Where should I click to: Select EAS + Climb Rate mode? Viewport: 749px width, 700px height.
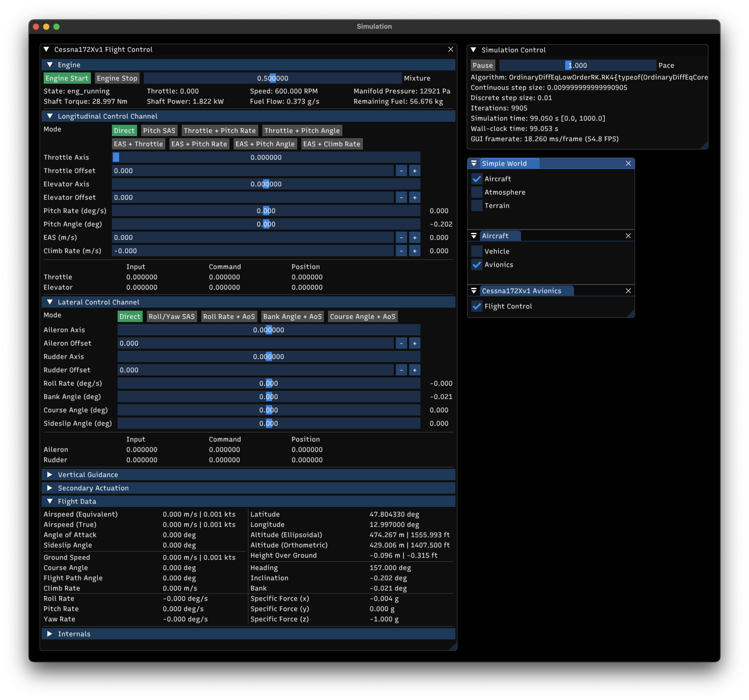[332, 144]
